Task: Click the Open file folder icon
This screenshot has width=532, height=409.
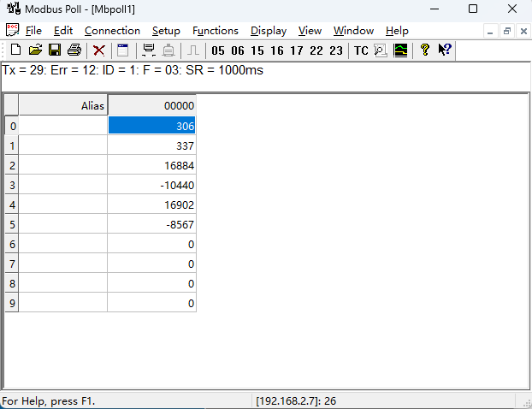Action: coord(35,50)
